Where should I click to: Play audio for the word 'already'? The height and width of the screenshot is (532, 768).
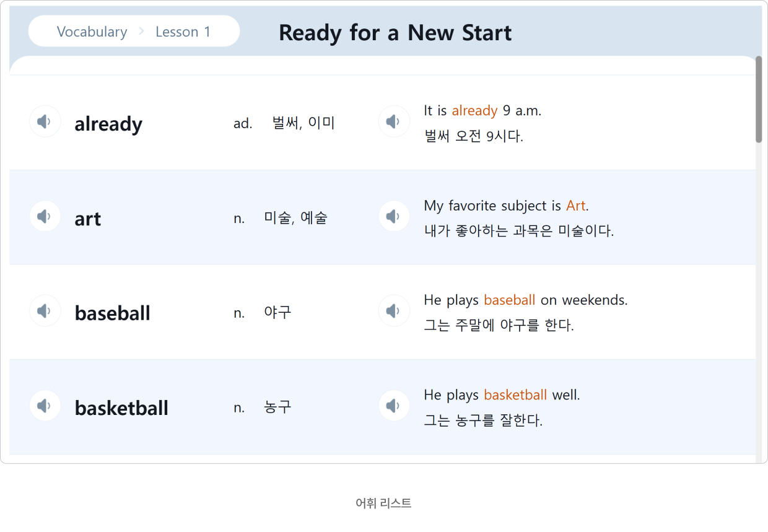(x=45, y=121)
